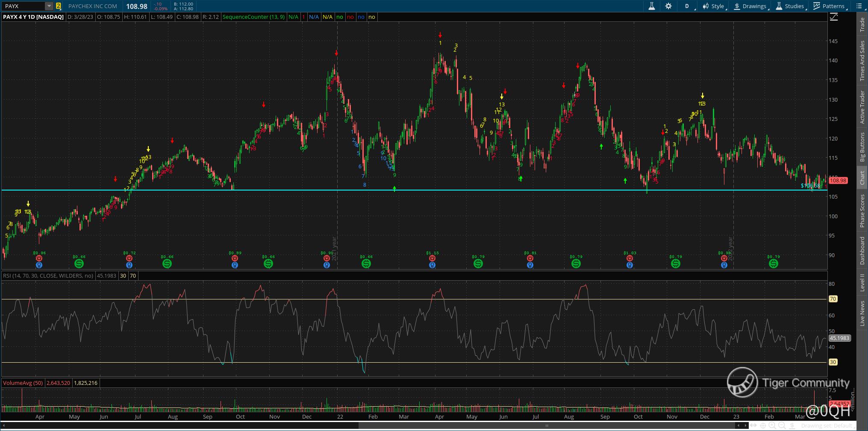Open the D timeframe dropdown
Image resolution: width=868 pixels, height=431 pixels.
688,6
